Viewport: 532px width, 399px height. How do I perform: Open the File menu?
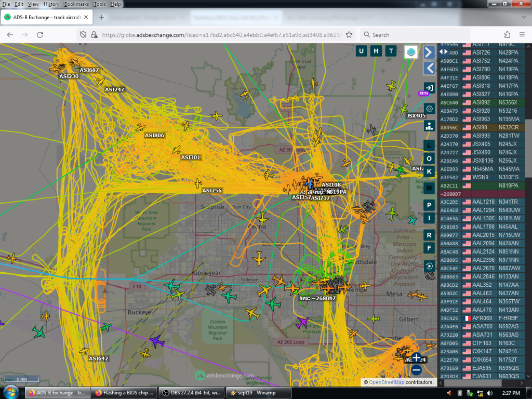click(x=6, y=4)
